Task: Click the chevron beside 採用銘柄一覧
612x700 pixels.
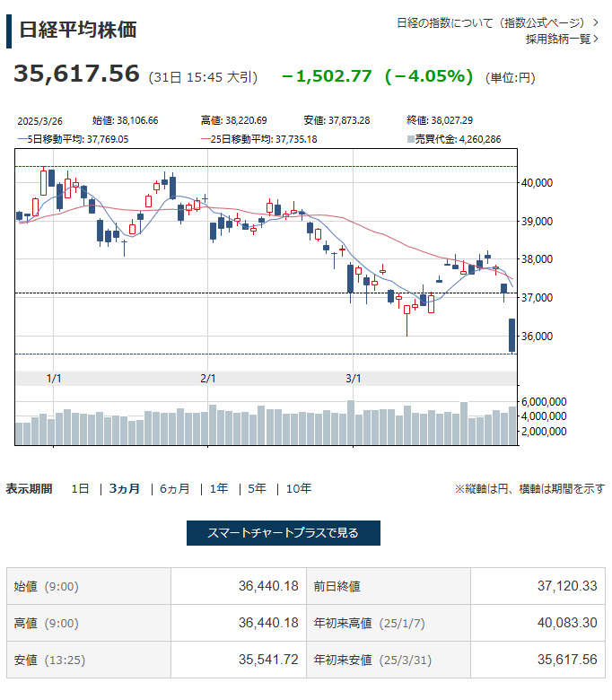Action: (x=596, y=39)
